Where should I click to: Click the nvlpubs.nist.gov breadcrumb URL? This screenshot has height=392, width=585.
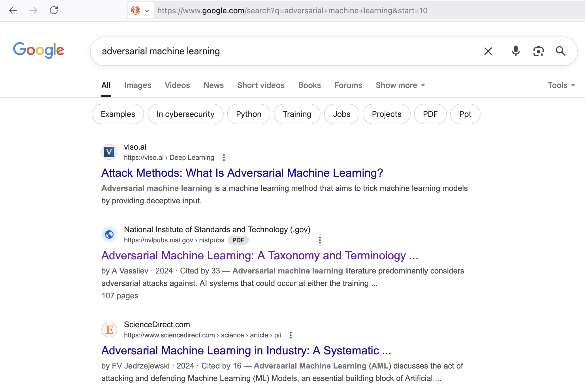pos(174,240)
